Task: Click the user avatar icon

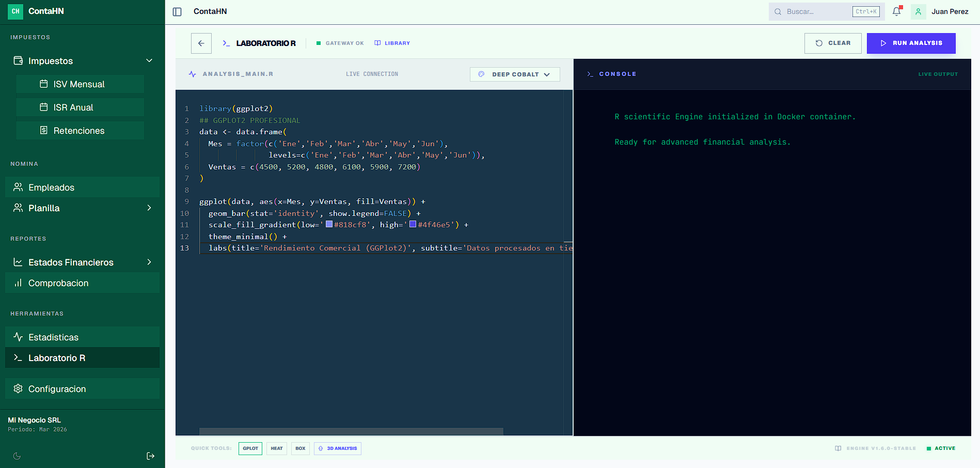Action: tap(918, 11)
